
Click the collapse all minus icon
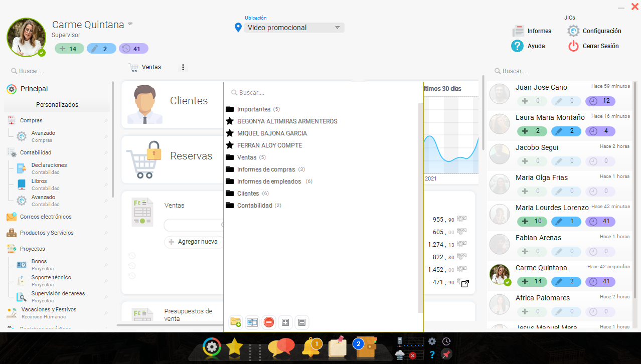pyautogui.click(x=302, y=322)
